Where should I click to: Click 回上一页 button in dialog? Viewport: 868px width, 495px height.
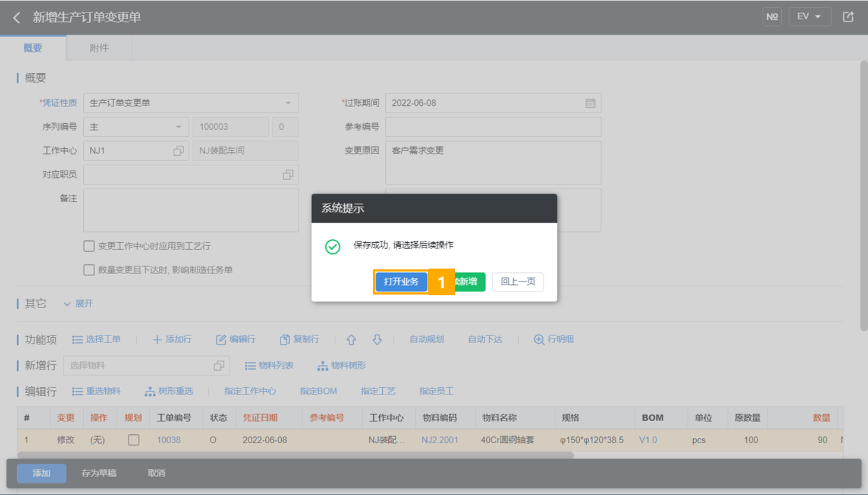click(x=518, y=281)
